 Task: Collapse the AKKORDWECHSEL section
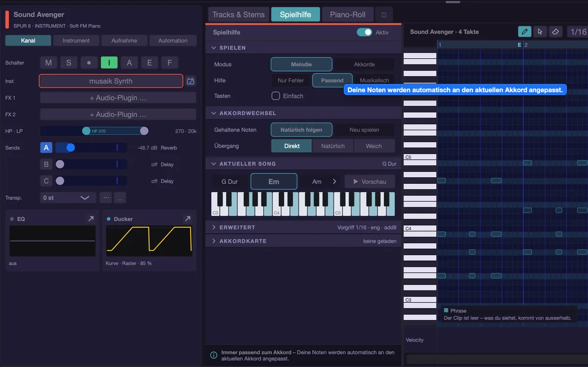pos(214,113)
